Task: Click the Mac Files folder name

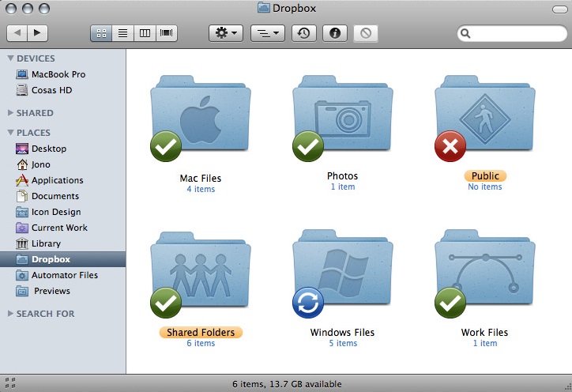Action: tap(201, 178)
